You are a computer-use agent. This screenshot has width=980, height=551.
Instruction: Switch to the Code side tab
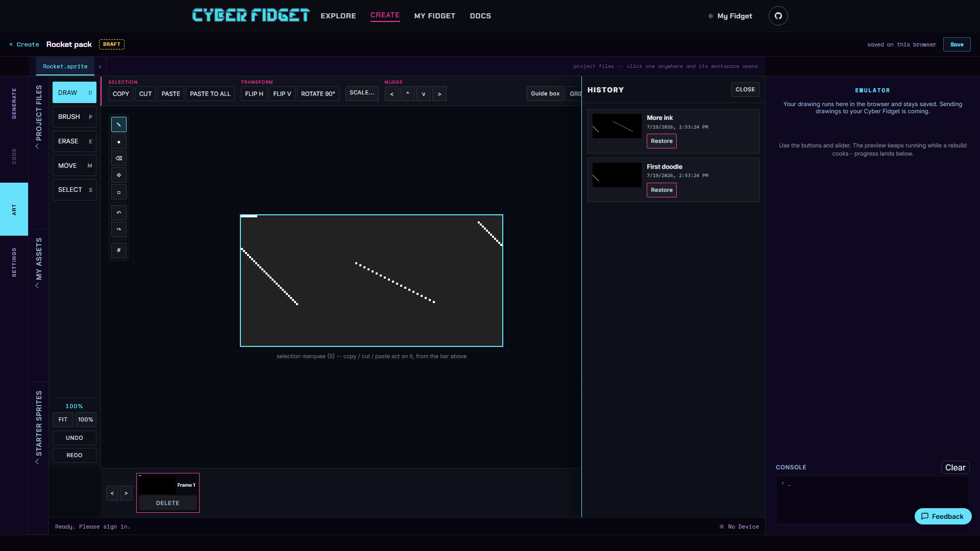point(14,156)
